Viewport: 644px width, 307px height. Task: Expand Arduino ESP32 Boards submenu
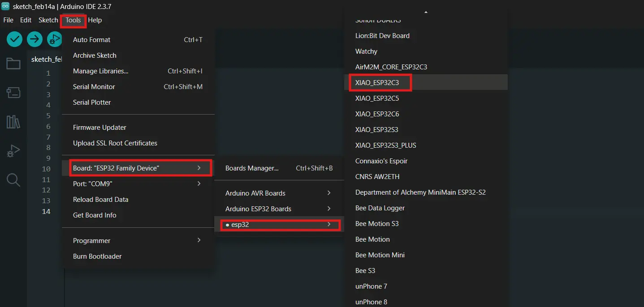[278, 209]
